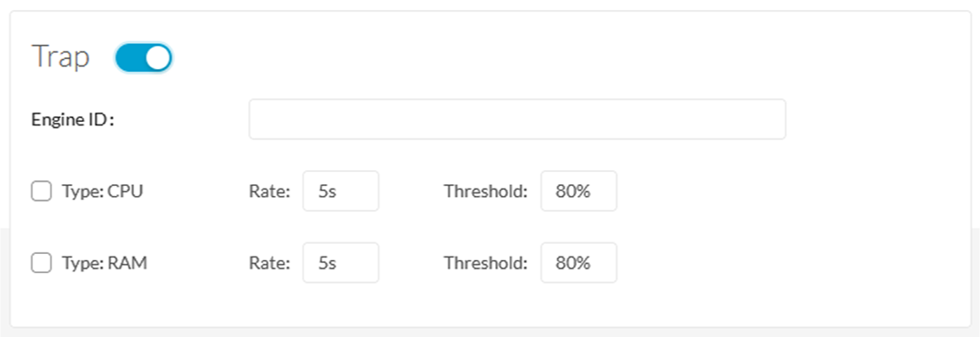980x337 pixels.
Task: Click the white knob on the Trap switch
Action: pos(158,57)
